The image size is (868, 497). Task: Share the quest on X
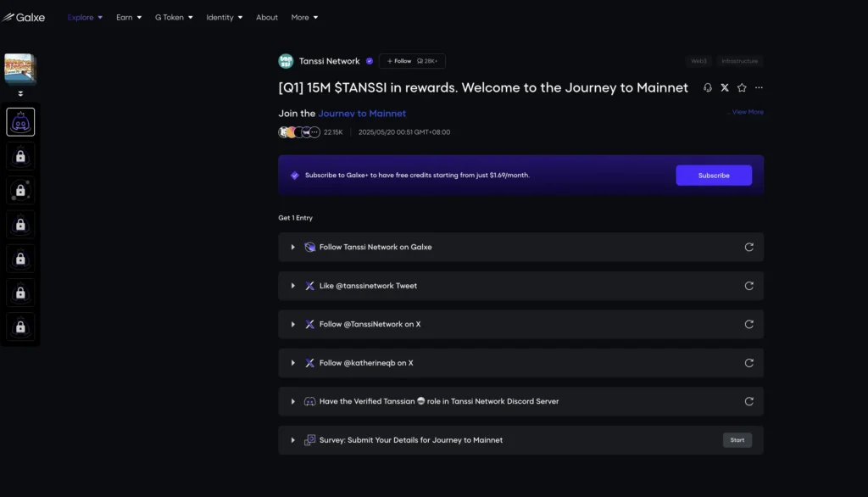point(725,87)
